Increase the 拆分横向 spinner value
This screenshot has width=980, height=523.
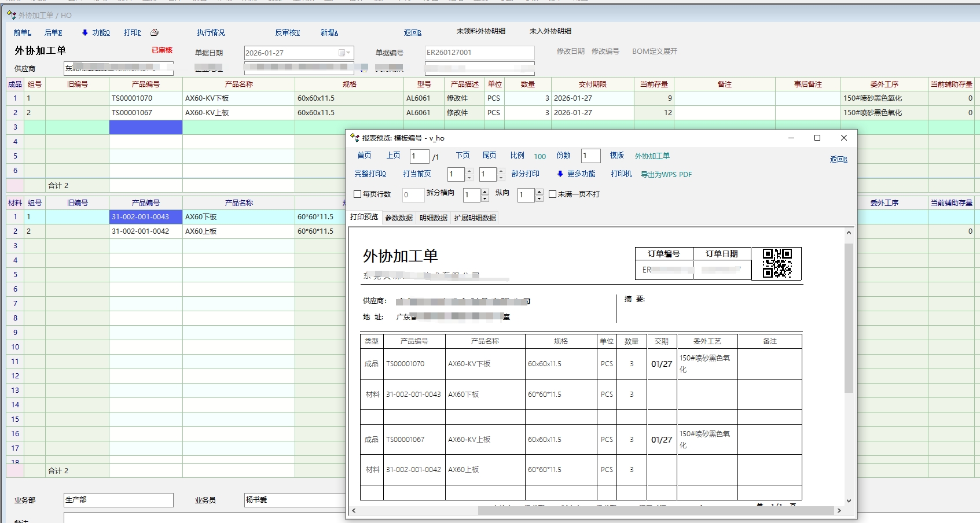485,191
